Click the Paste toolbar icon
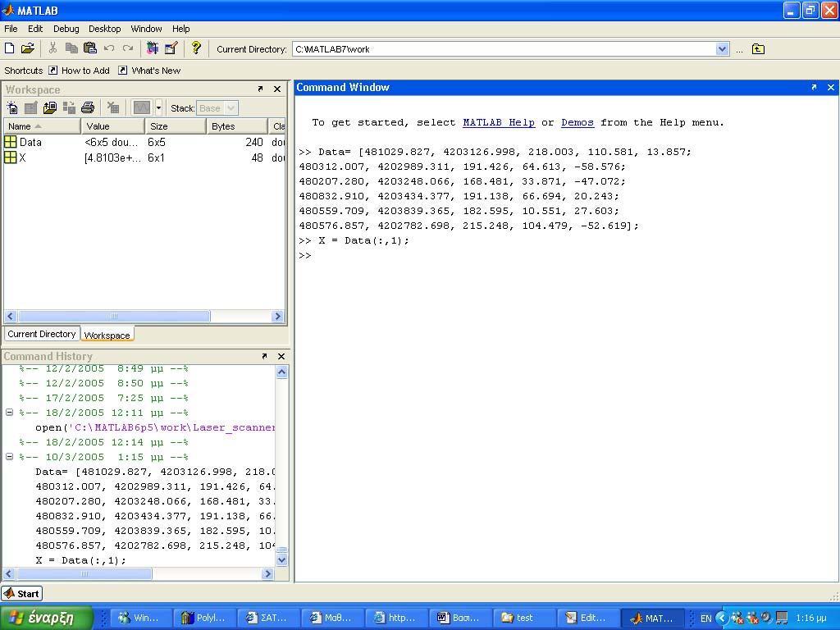 (90, 48)
